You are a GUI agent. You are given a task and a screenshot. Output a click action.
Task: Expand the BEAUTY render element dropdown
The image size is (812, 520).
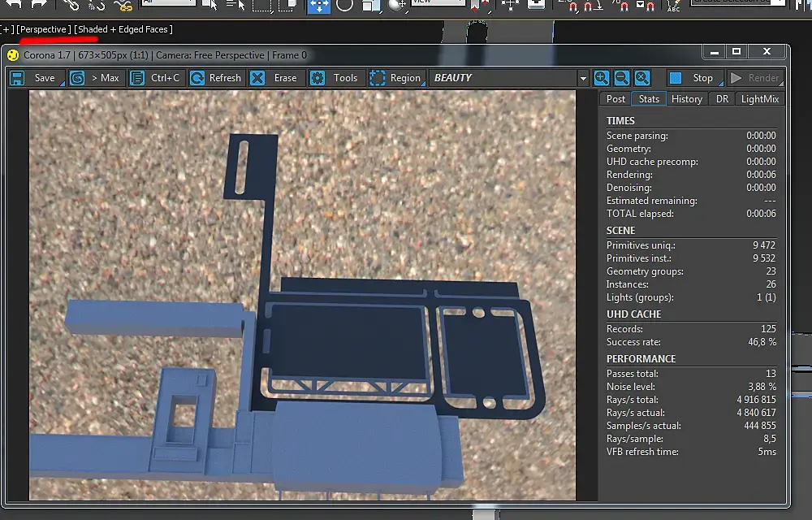582,78
